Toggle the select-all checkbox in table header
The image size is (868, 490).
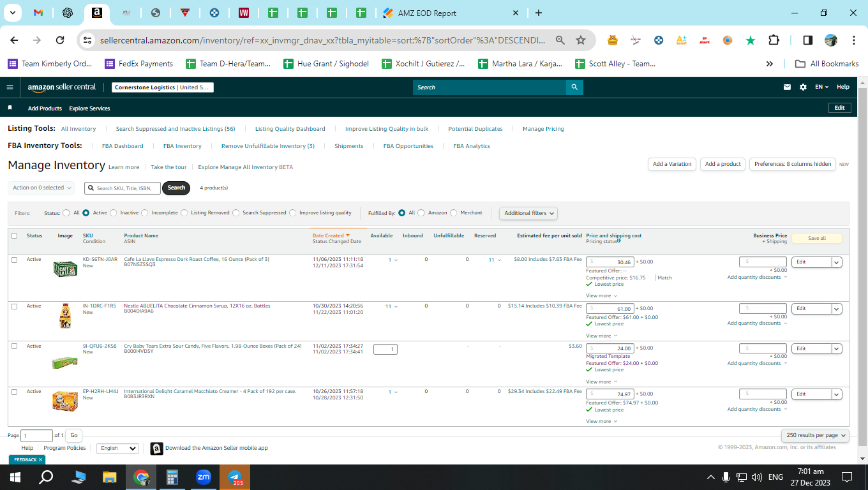(x=14, y=235)
